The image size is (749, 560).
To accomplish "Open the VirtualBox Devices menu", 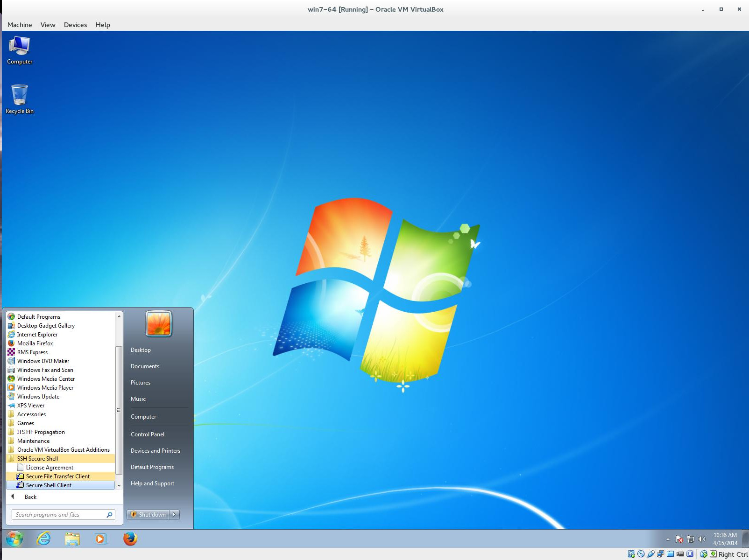I will (x=75, y=25).
